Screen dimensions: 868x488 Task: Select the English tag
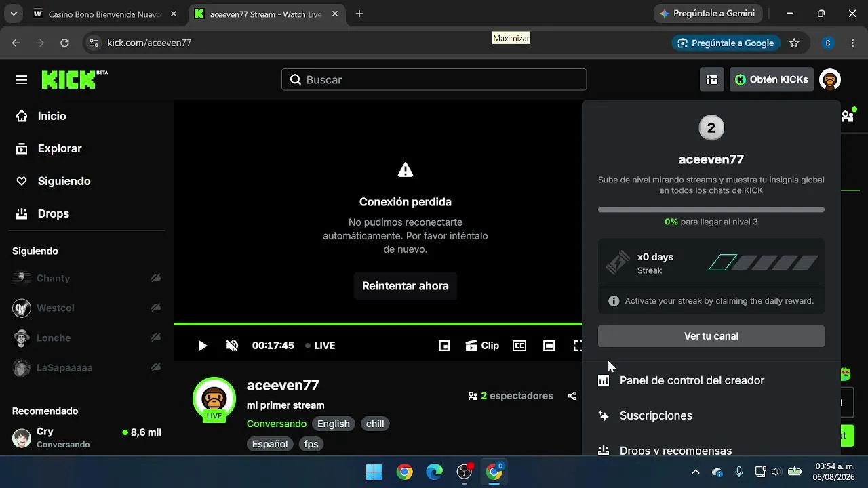tap(334, 424)
